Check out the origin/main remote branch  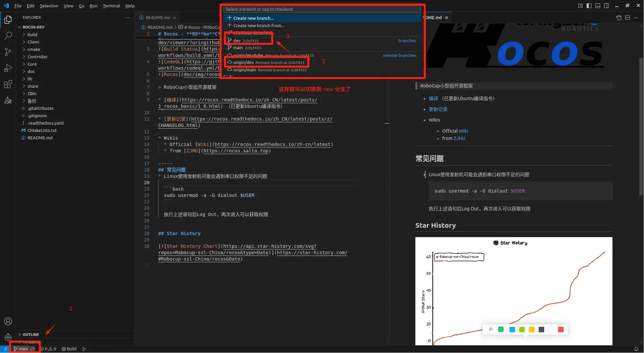[x=322, y=70]
